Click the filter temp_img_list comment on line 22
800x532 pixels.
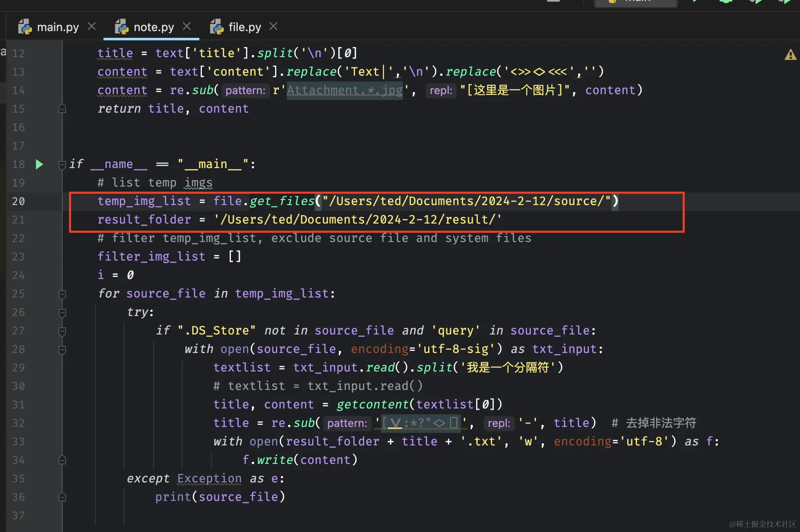315,238
